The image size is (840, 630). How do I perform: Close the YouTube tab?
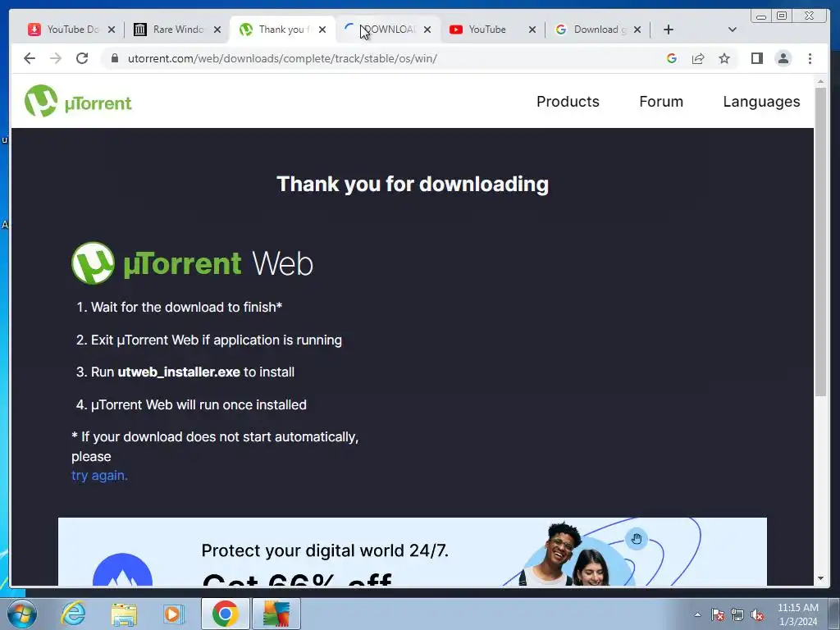point(532,30)
